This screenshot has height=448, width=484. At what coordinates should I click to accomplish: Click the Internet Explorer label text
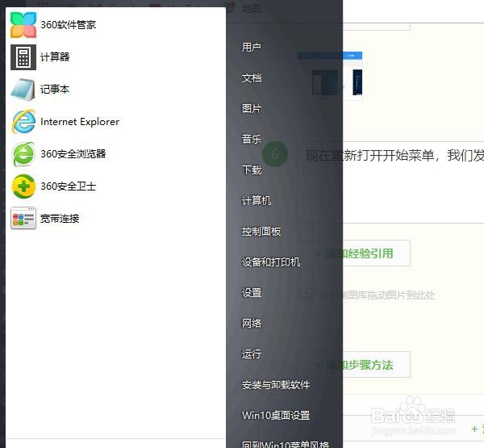point(80,122)
